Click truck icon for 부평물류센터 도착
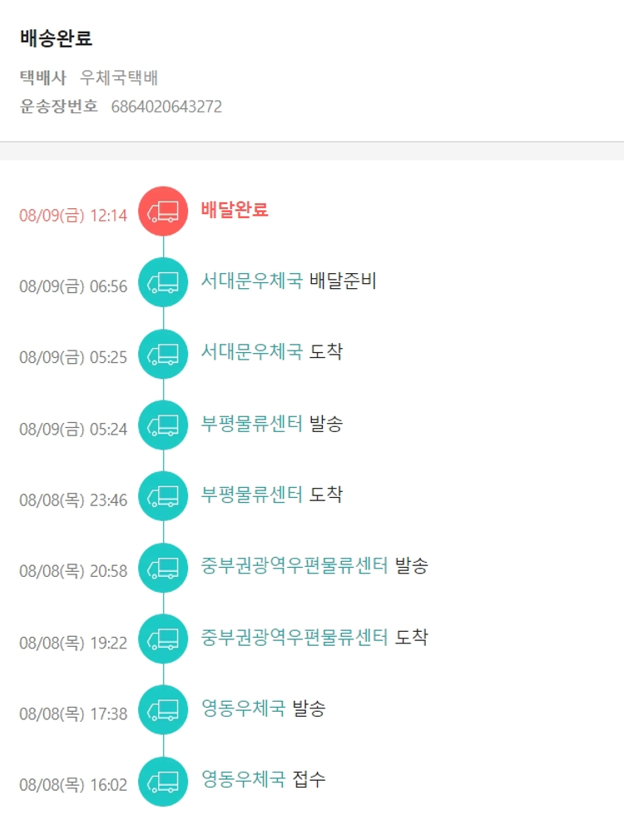This screenshot has height=840, width=624. (163, 496)
